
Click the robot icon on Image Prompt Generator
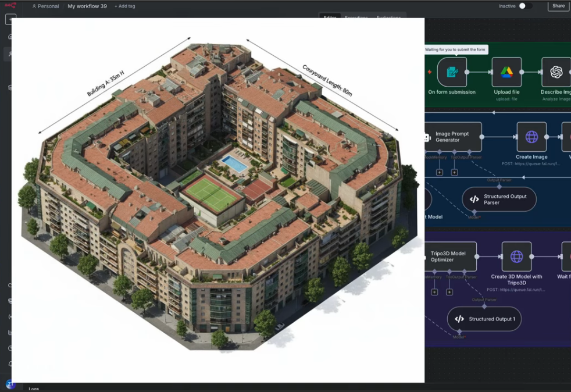(x=427, y=137)
